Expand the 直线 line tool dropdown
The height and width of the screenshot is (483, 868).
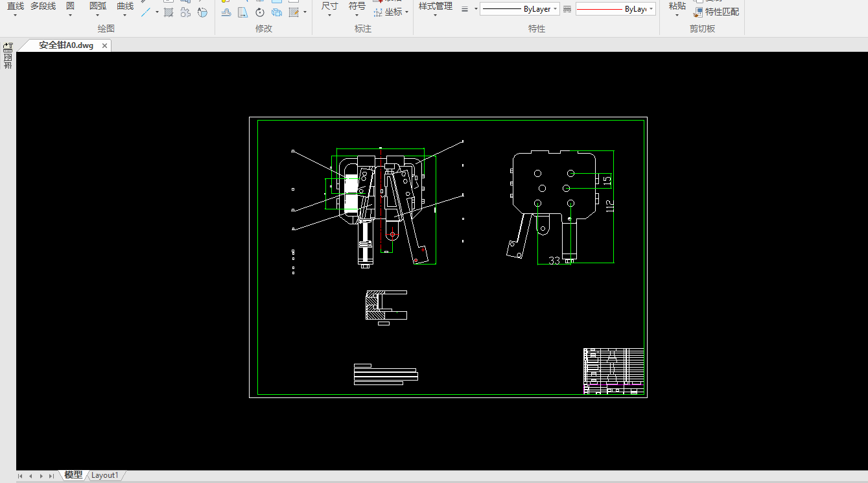[x=15, y=16]
